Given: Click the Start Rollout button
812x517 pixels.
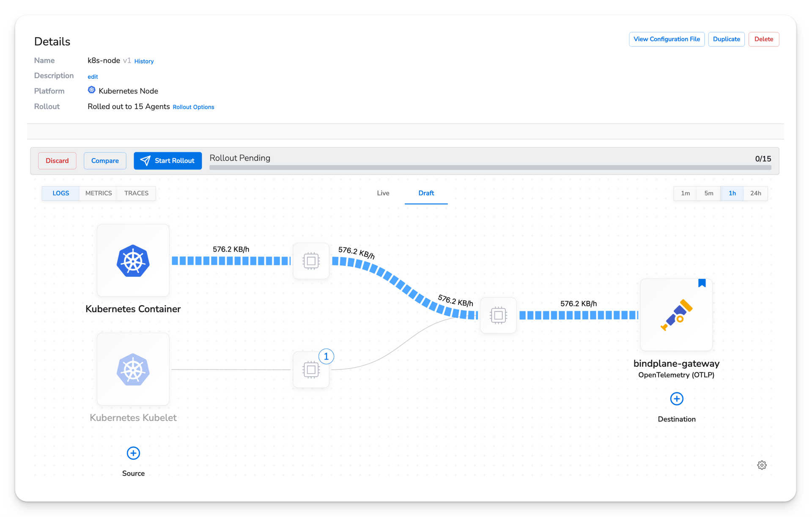Looking at the screenshot, I should (167, 161).
